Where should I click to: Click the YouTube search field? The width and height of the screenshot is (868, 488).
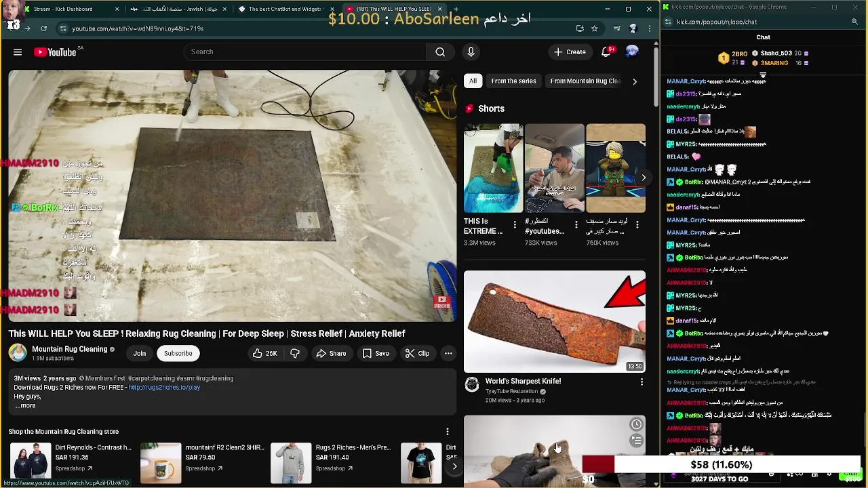pos(305,52)
